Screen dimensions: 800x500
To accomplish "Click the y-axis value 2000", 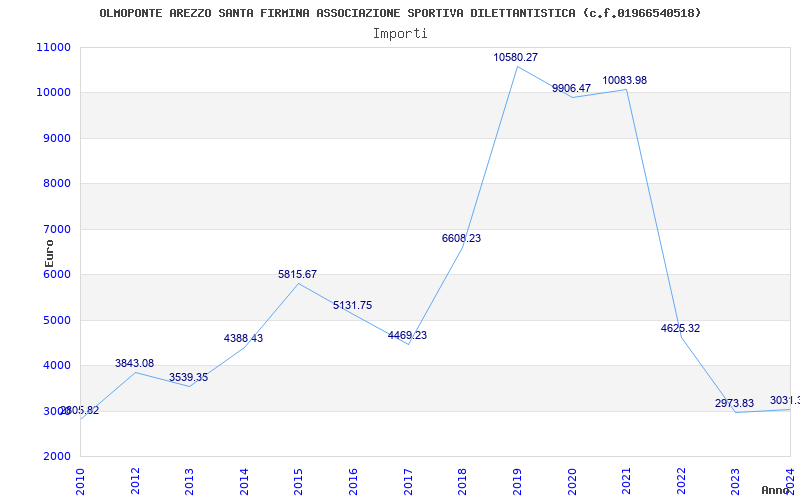I will pyautogui.click(x=56, y=457).
